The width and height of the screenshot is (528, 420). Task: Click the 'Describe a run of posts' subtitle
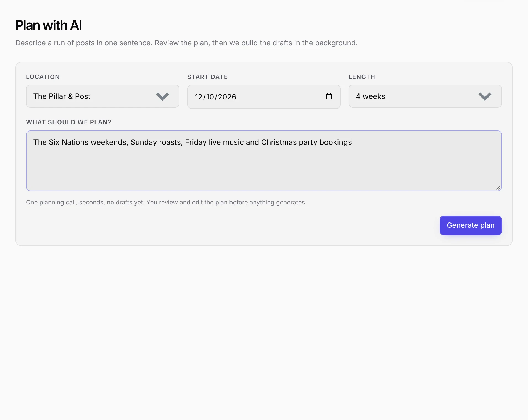tap(186, 43)
